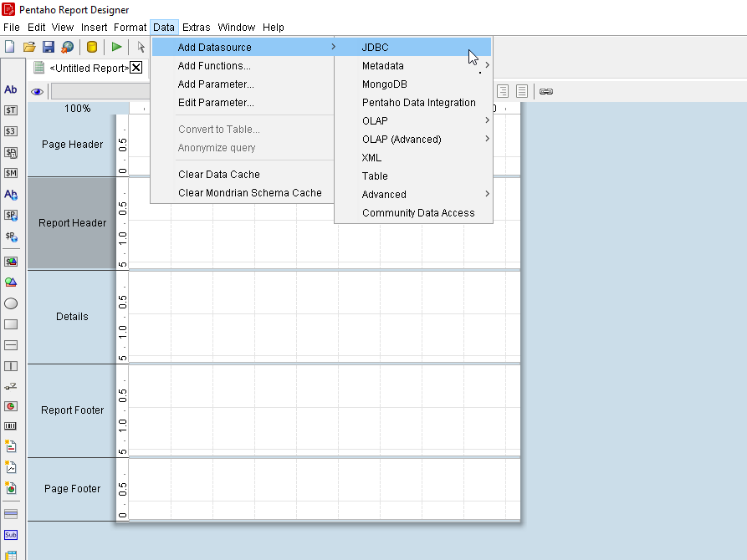Pick the survey-scale element in the palette

click(x=11, y=387)
